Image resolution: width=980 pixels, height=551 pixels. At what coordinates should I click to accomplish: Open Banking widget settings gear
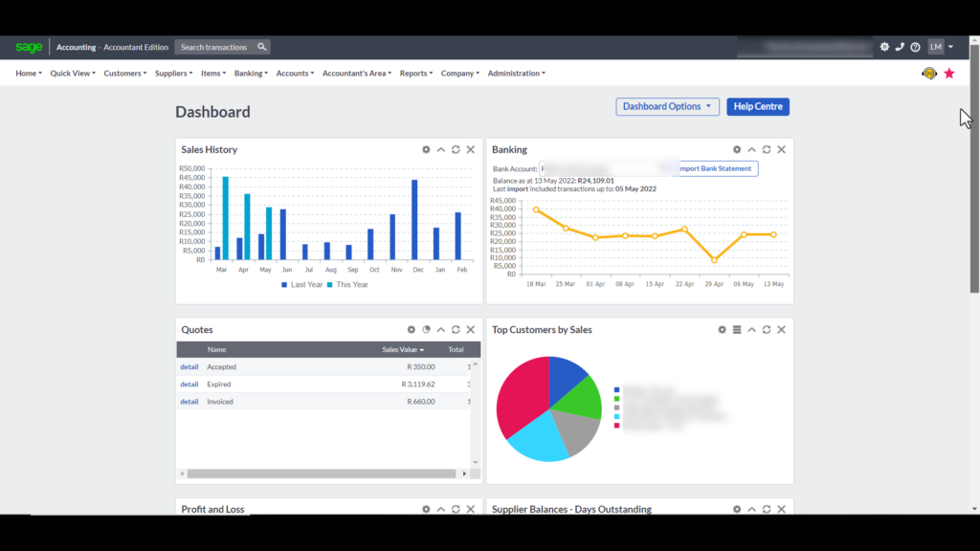737,150
